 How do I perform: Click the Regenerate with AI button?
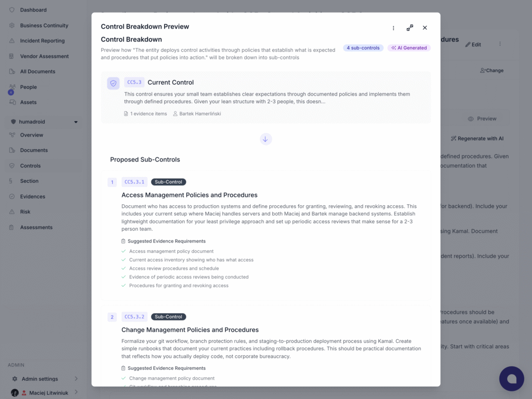(477, 139)
